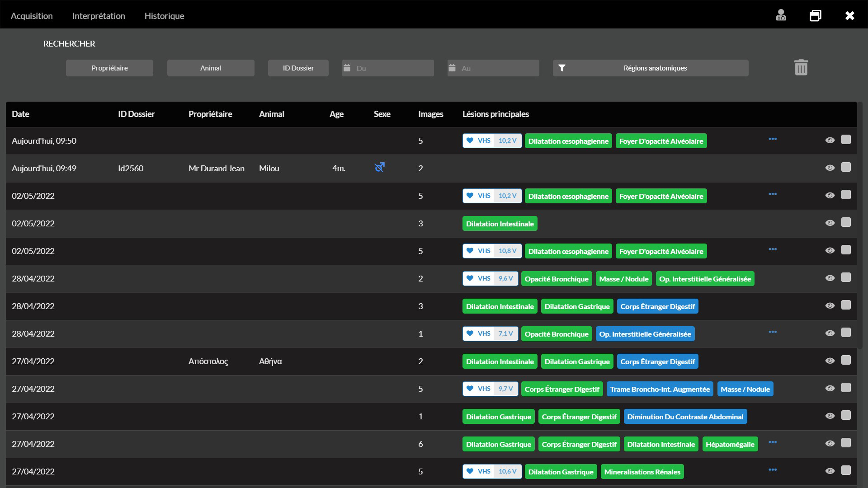View the VHS 9,7 V record with eye icon
This screenshot has height=488, width=868.
tap(830, 388)
